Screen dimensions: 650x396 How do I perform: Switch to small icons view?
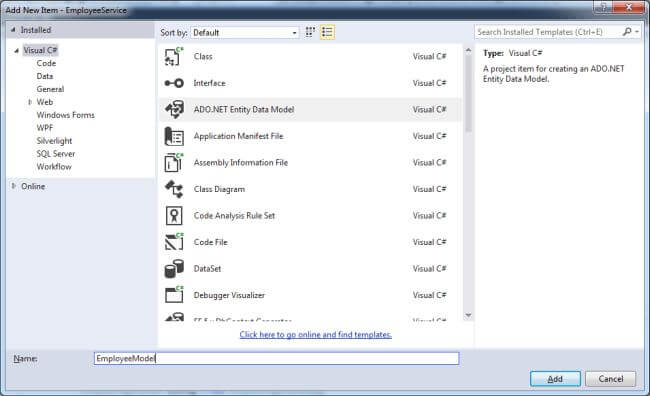(310, 32)
